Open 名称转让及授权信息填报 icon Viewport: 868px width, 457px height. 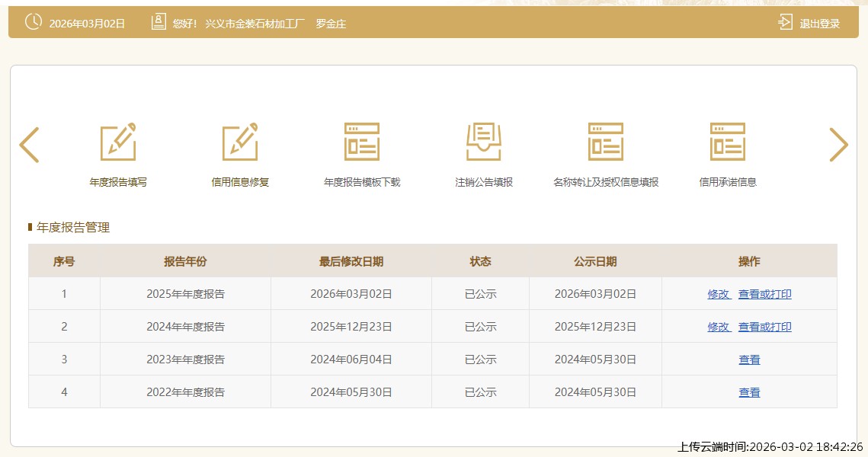point(606,142)
